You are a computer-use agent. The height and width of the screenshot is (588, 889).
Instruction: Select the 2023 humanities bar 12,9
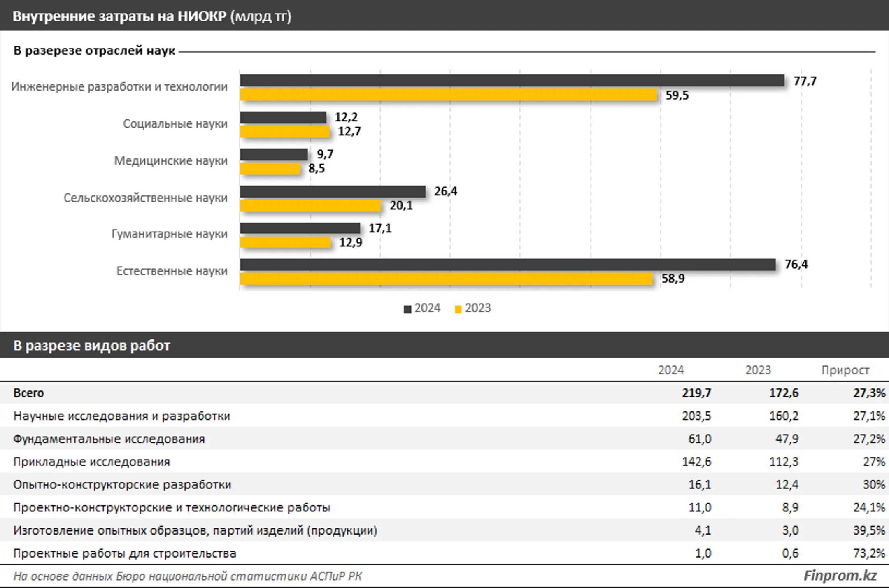coord(285,242)
